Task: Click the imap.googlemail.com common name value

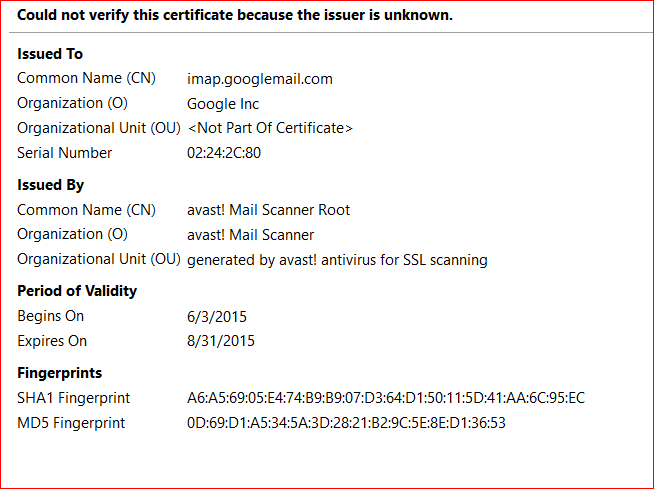Action: pos(260,78)
